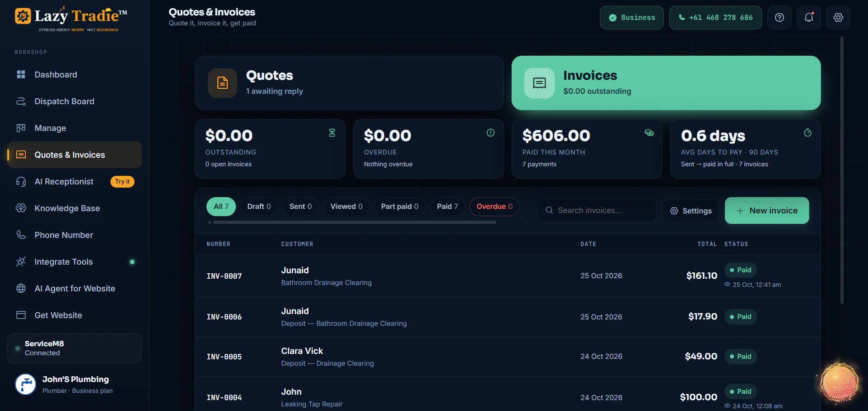The image size is (868, 411).
Task: Click John's Plumbing tap avatar
Action: tap(26, 384)
